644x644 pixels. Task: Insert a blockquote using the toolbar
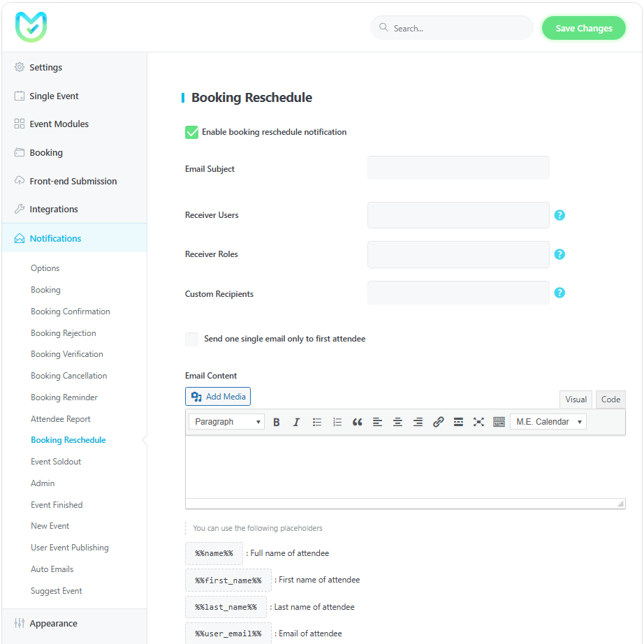357,422
